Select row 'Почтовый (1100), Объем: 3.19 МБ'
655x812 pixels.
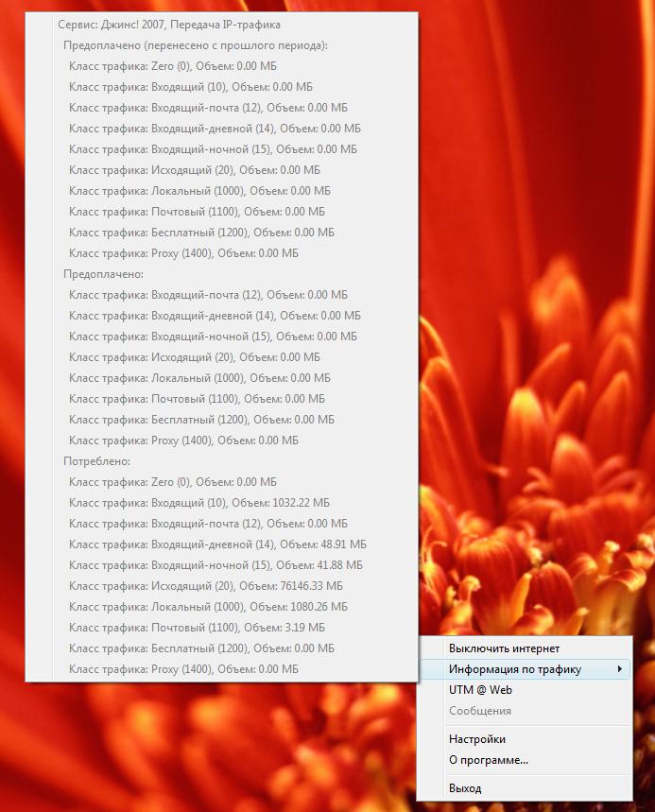(x=221, y=627)
